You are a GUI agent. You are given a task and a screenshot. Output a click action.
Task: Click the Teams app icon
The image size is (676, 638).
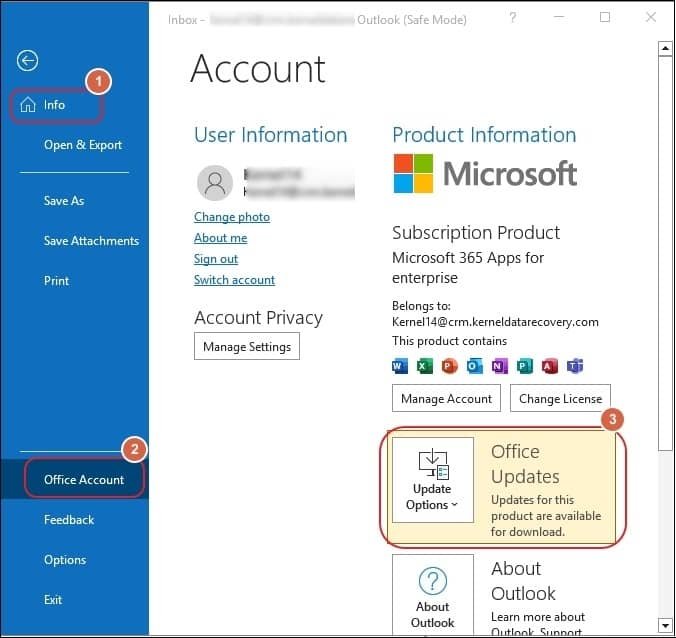click(575, 366)
